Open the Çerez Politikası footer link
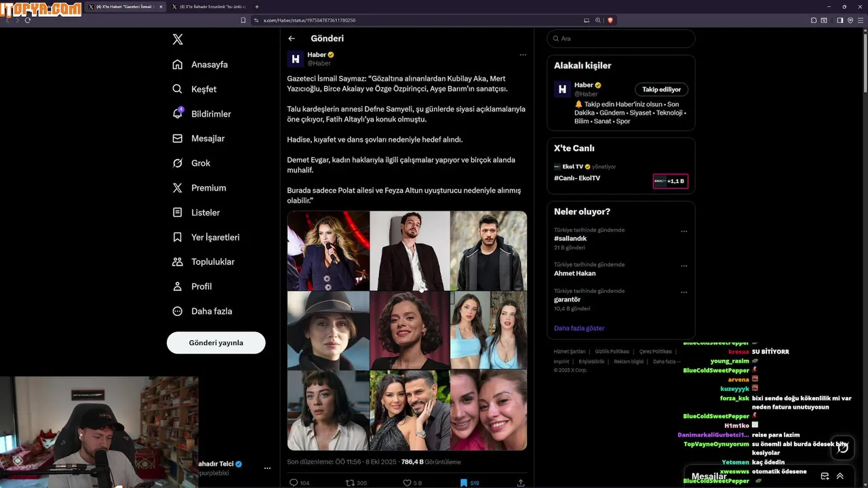Screen dimensions: 868x488 point(656,352)
